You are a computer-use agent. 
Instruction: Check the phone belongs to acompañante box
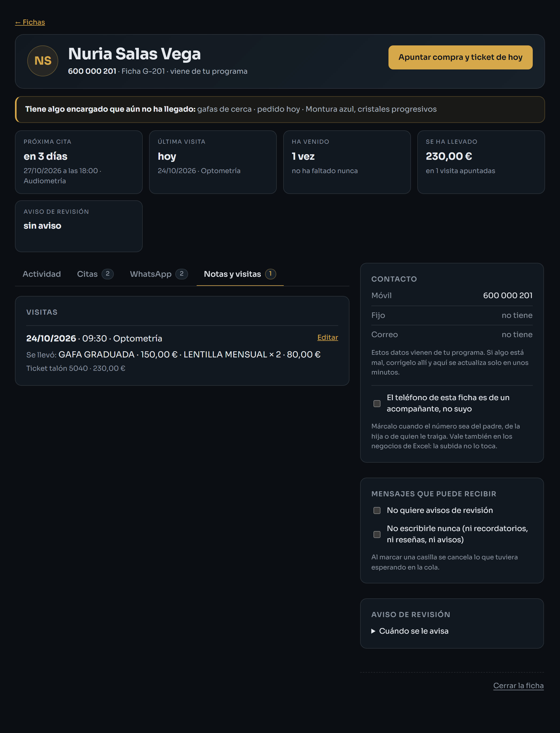(377, 403)
